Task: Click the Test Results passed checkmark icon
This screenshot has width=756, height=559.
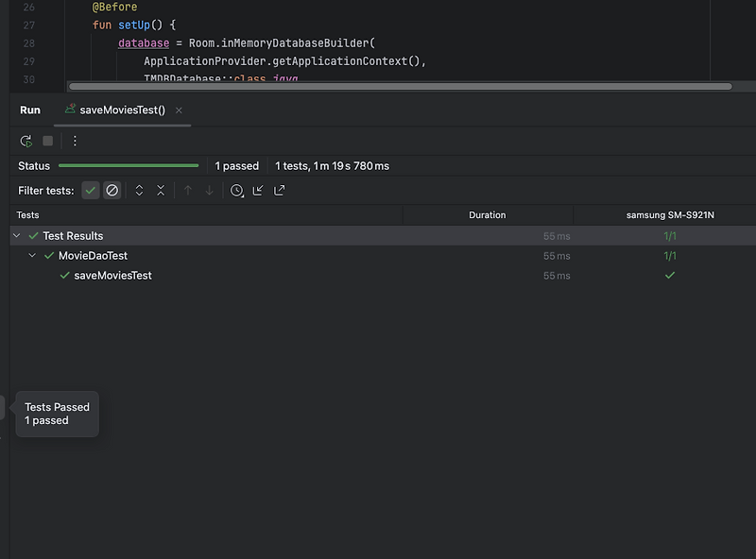Action: tap(33, 236)
